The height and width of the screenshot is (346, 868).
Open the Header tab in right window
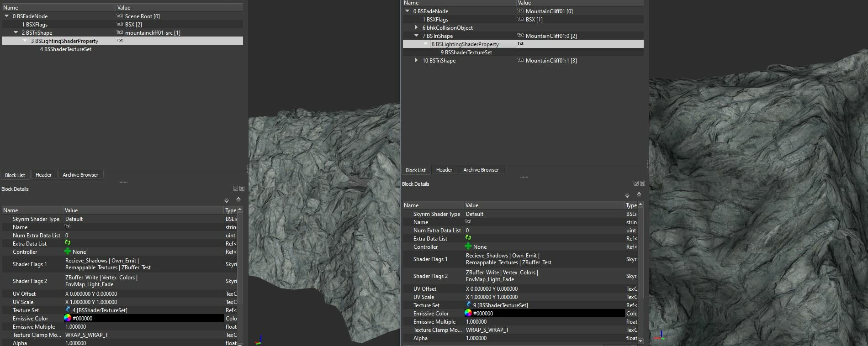coord(444,170)
